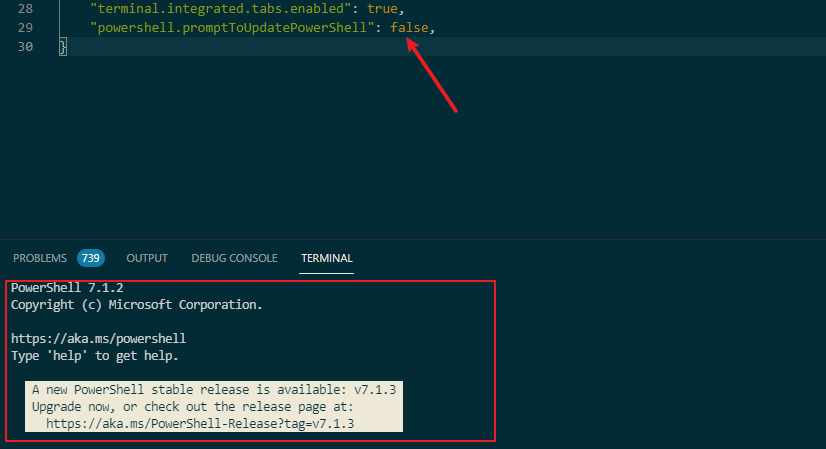Place cursor at closing brace on line 30
This screenshot has width=826, height=449.
coord(63,46)
